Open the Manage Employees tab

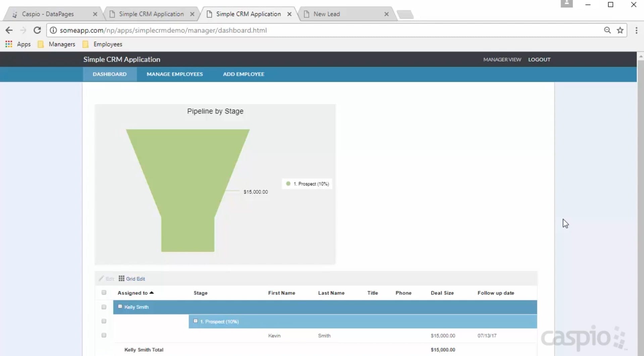pyautogui.click(x=175, y=74)
